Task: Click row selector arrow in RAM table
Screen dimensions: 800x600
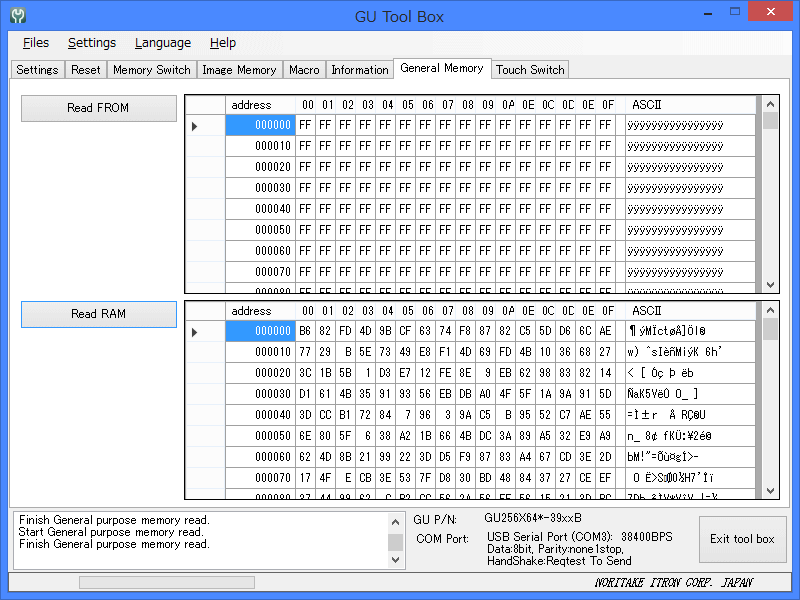Action: [x=195, y=332]
